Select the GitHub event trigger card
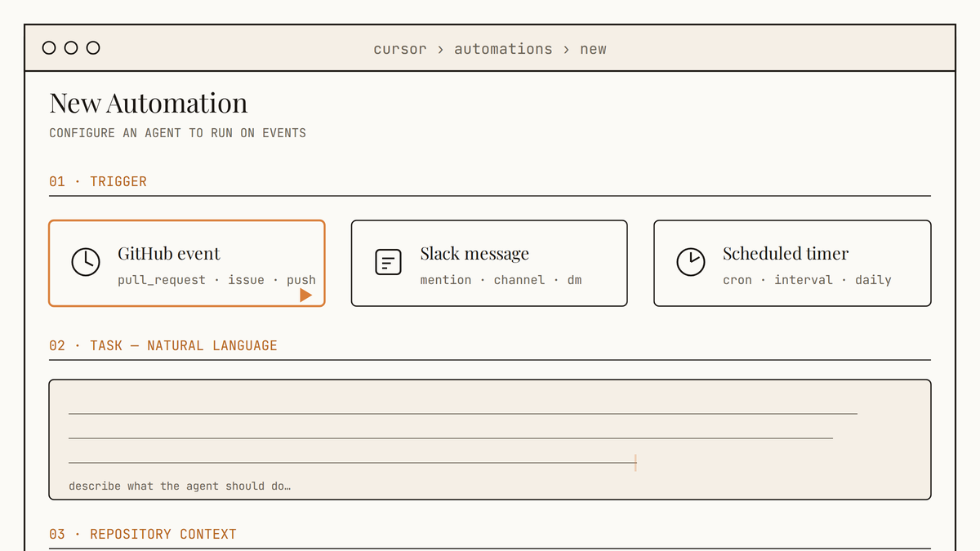980x551 pixels. pyautogui.click(x=187, y=263)
